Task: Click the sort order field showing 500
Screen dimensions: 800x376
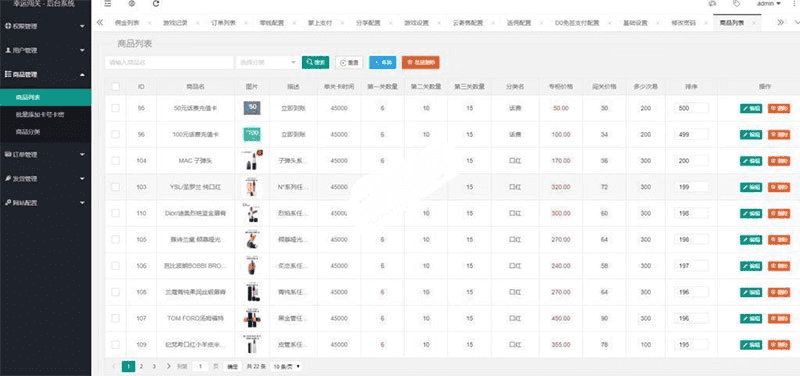Action: click(691, 108)
